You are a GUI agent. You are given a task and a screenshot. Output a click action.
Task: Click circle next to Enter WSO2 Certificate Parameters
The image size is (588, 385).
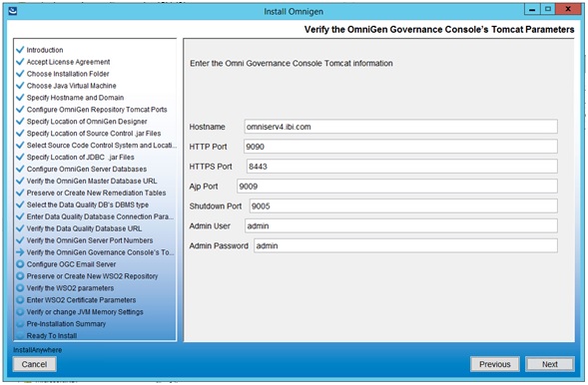20,299
